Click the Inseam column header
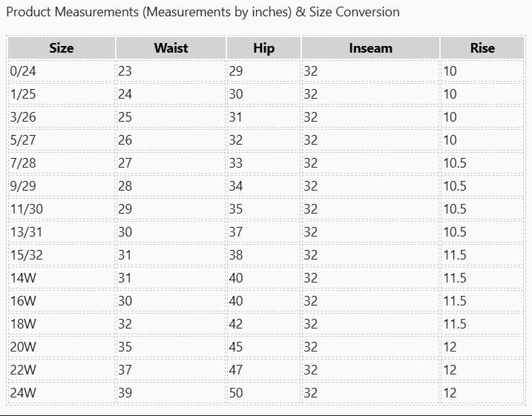 (370, 48)
